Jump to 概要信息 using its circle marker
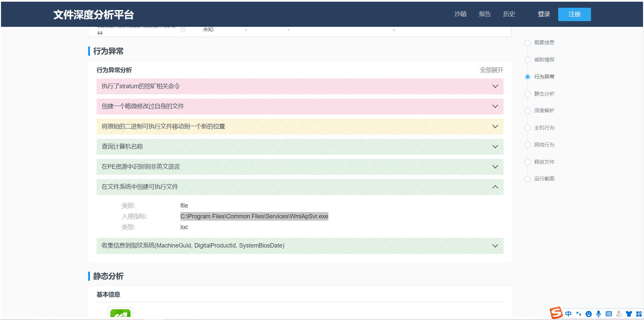 click(x=527, y=43)
